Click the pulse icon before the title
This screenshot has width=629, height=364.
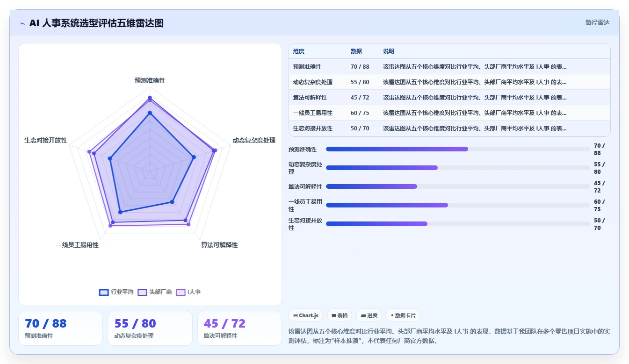tap(22, 23)
